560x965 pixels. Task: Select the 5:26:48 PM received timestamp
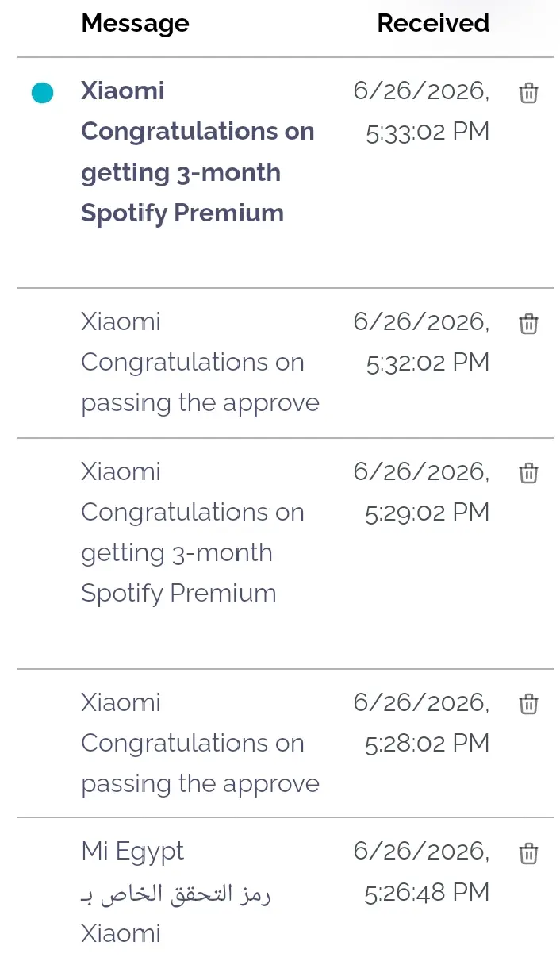click(x=421, y=872)
